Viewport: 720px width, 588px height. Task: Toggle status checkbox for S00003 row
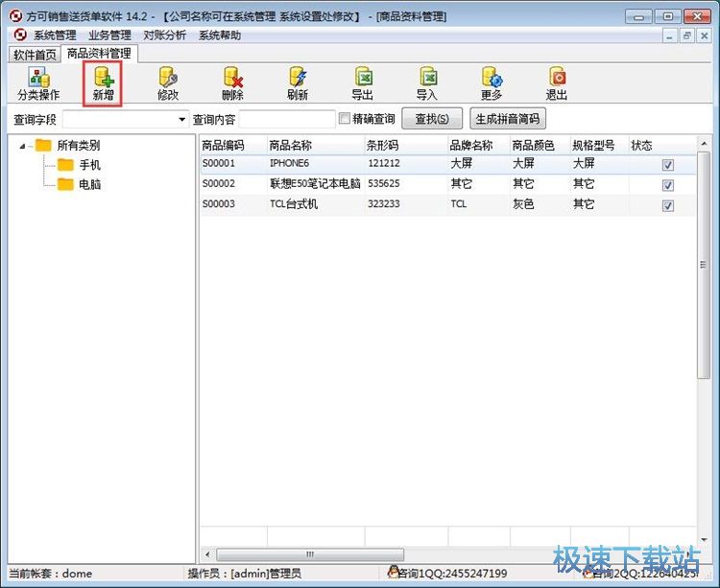(x=668, y=206)
